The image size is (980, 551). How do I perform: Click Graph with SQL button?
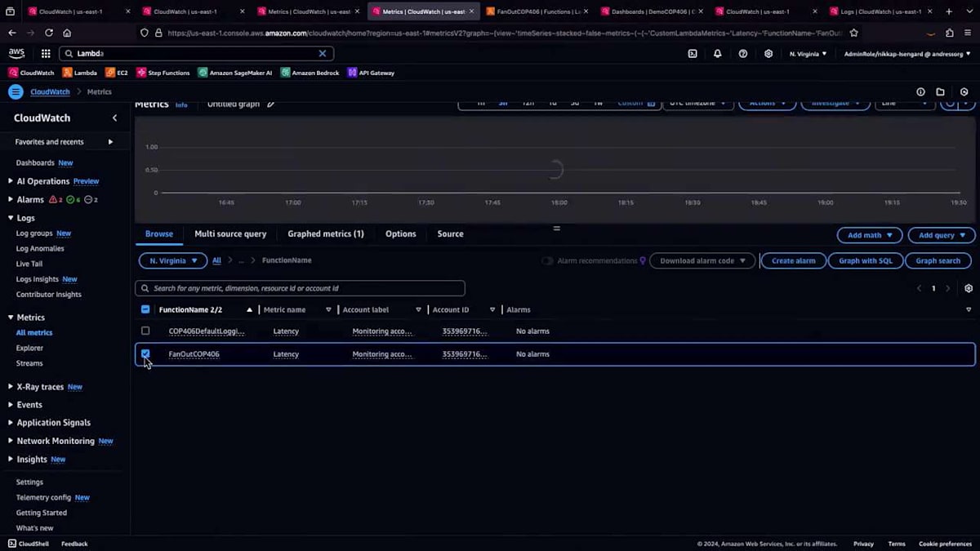click(866, 260)
